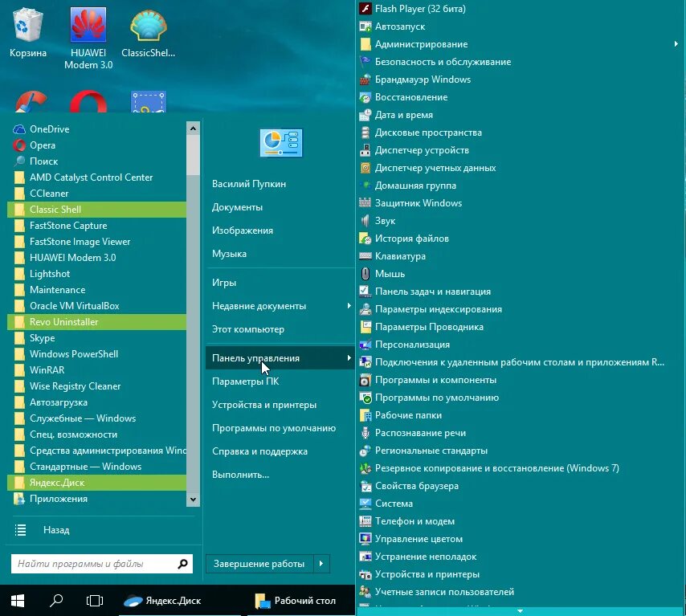Screen dimensions: 686x616
Task: Open the Мышь mouse icon
Action: (x=365, y=274)
